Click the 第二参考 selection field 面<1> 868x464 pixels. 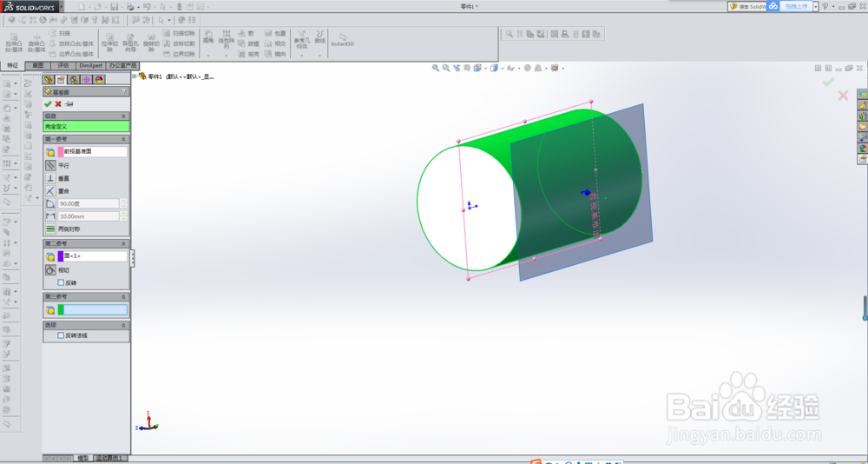[x=93, y=256]
